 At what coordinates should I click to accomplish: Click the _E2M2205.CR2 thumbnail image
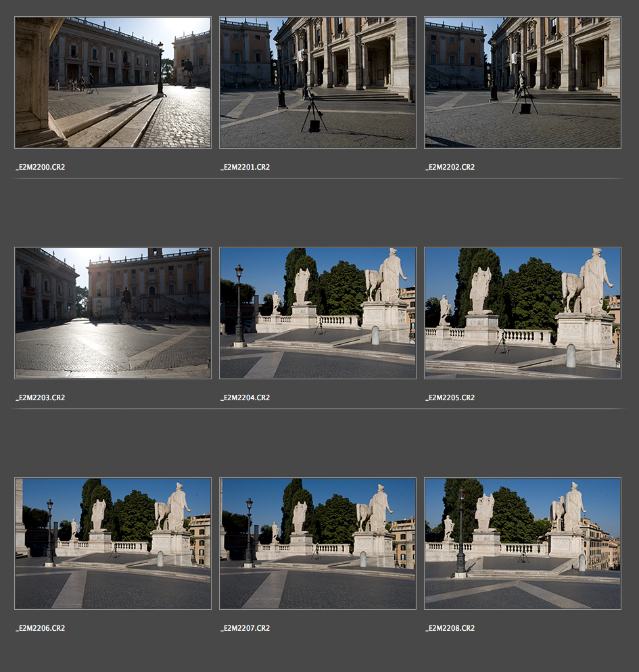(522, 313)
